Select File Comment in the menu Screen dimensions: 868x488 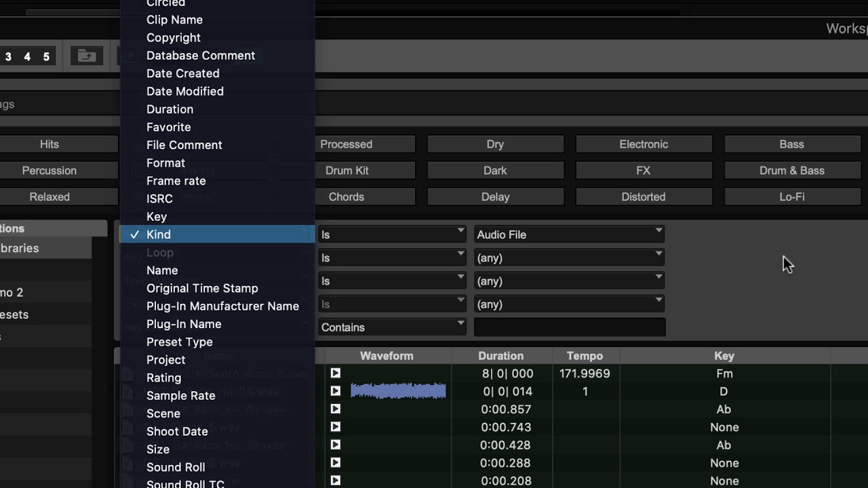point(217,145)
